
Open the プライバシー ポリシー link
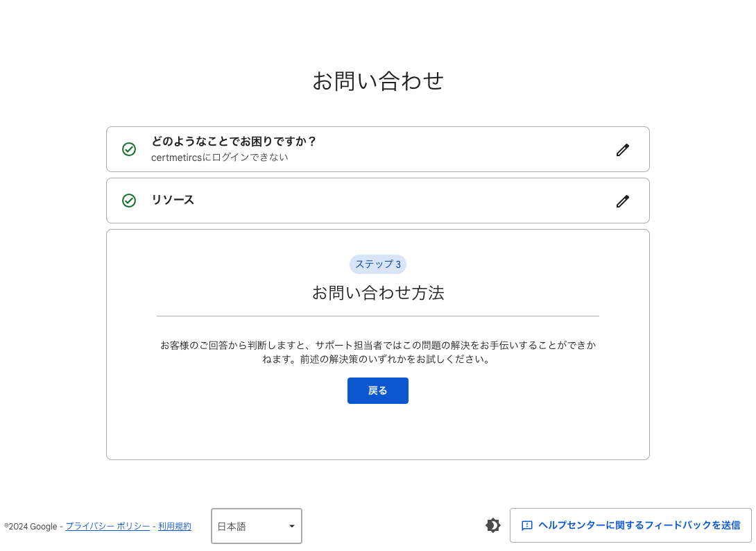coord(108,527)
